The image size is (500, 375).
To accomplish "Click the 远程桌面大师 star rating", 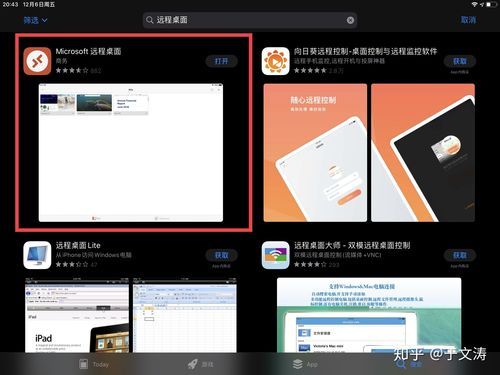I will click(310, 264).
